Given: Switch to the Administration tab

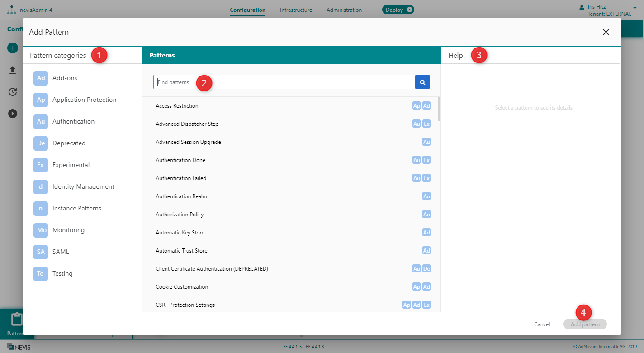Looking at the screenshot, I should (x=344, y=10).
